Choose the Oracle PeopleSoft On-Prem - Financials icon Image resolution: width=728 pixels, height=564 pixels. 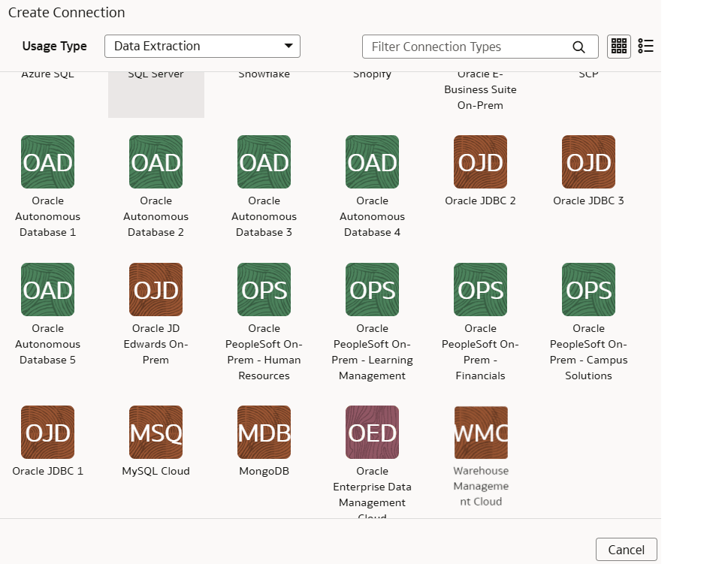(480, 289)
